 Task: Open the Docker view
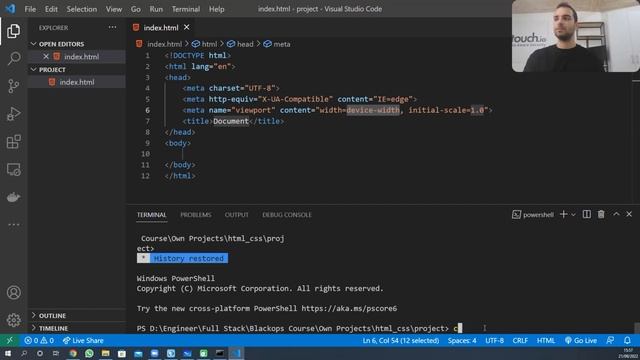[x=13, y=197]
